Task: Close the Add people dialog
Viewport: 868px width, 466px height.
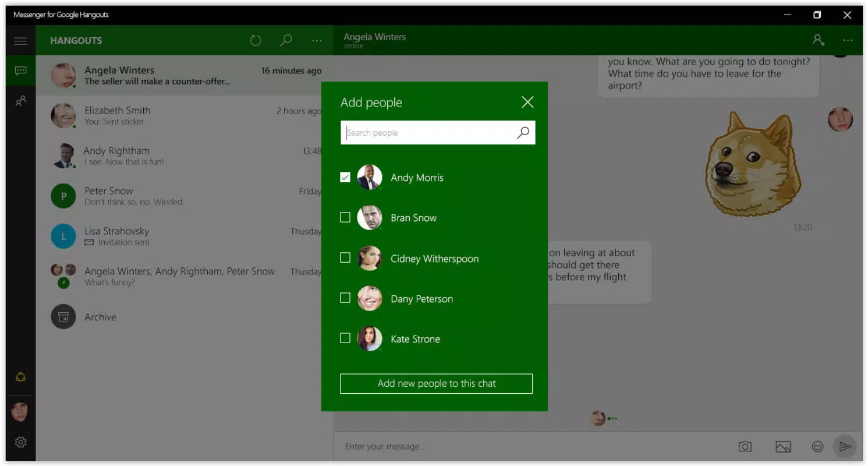Action: pos(527,102)
